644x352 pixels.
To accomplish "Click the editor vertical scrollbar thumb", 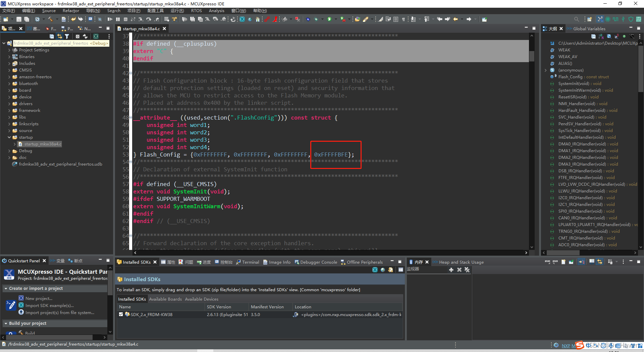I will (532, 56).
